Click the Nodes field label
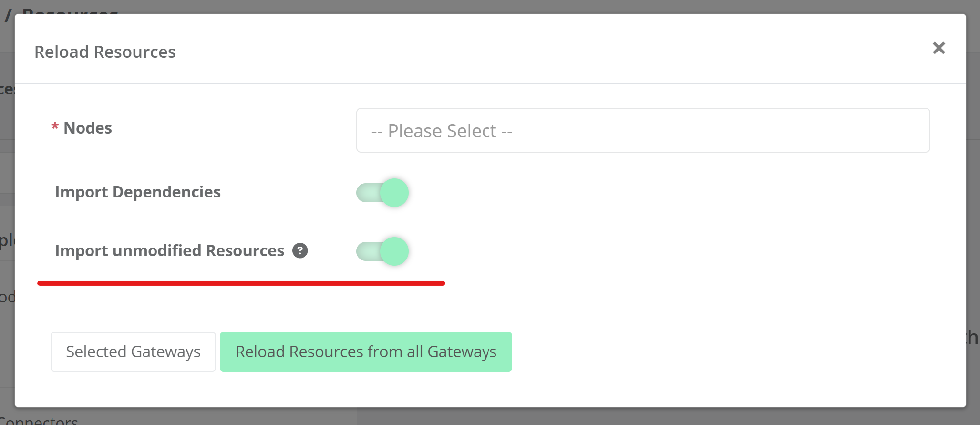Screen dimensions: 980x425 pos(88,128)
